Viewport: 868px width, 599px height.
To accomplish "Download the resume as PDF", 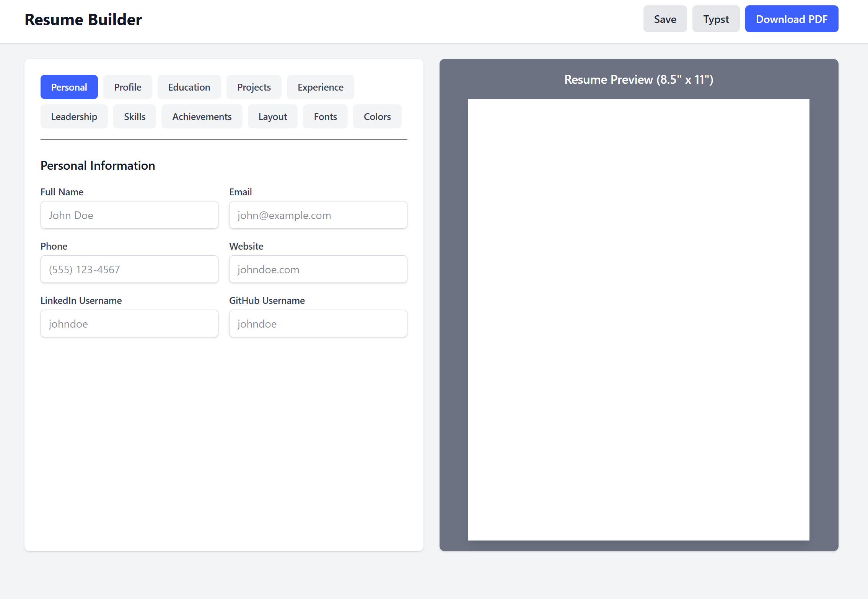I will coord(791,19).
